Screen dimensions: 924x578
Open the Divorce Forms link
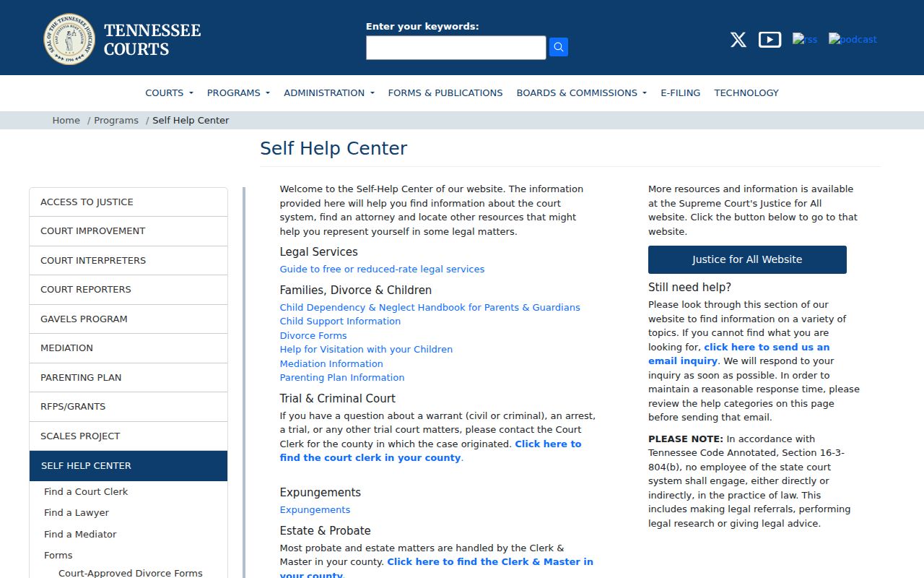[x=313, y=336]
